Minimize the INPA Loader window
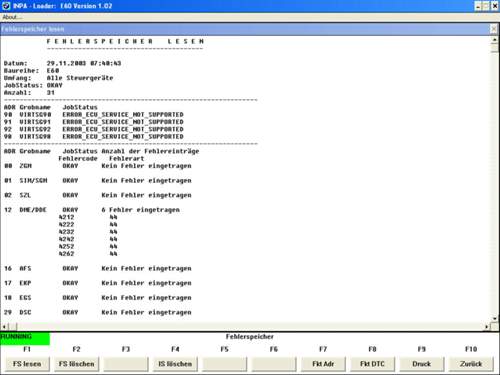The height and width of the screenshot is (375, 500). (x=478, y=6)
